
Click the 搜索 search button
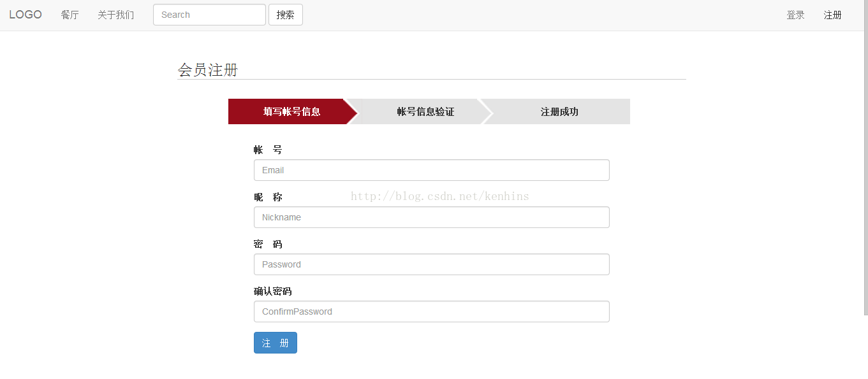pos(286,15)
